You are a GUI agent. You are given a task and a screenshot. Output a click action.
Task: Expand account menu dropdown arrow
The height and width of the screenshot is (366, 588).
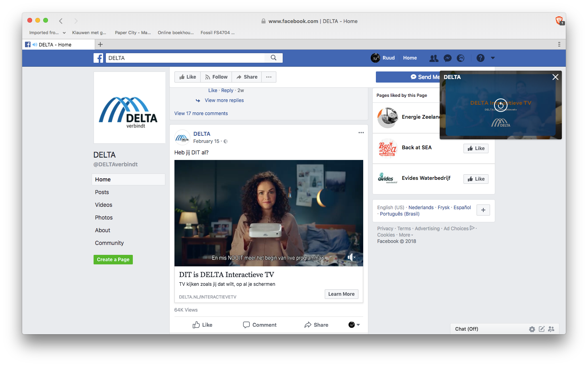pyautogui.click(x=493, y=58)
